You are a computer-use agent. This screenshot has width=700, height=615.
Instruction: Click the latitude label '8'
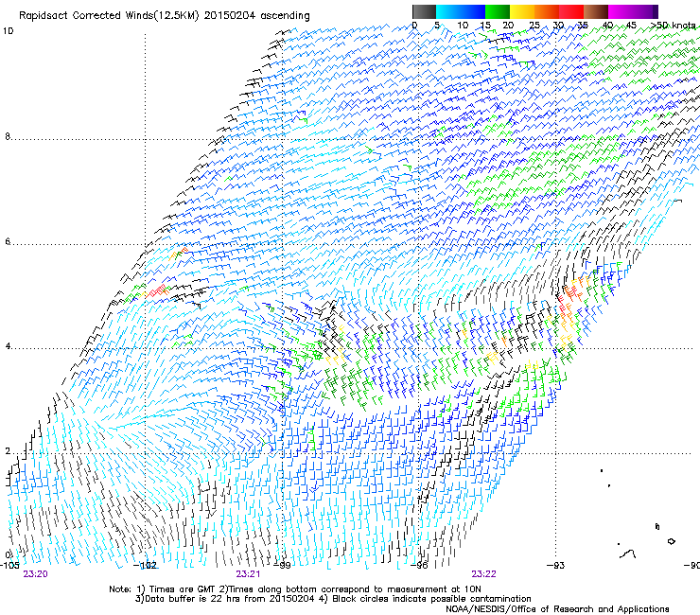click(x=8, y=136)
